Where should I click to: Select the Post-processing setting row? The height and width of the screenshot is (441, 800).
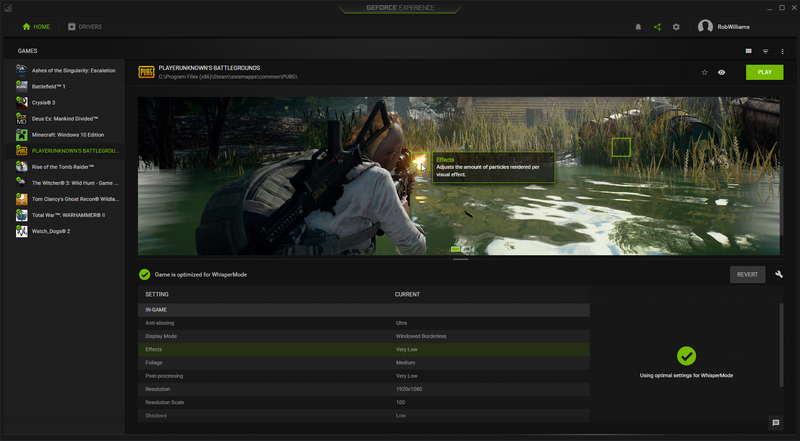pos(364,376)
